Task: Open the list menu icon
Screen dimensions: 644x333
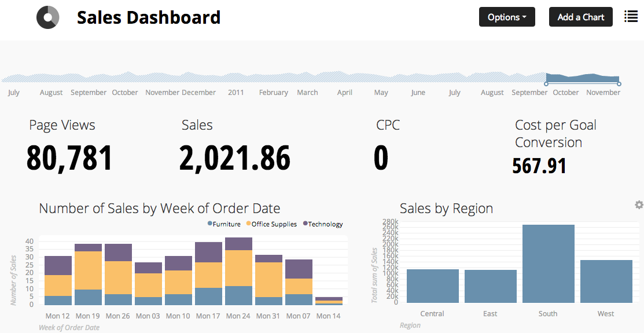Action: pos(631,17)
